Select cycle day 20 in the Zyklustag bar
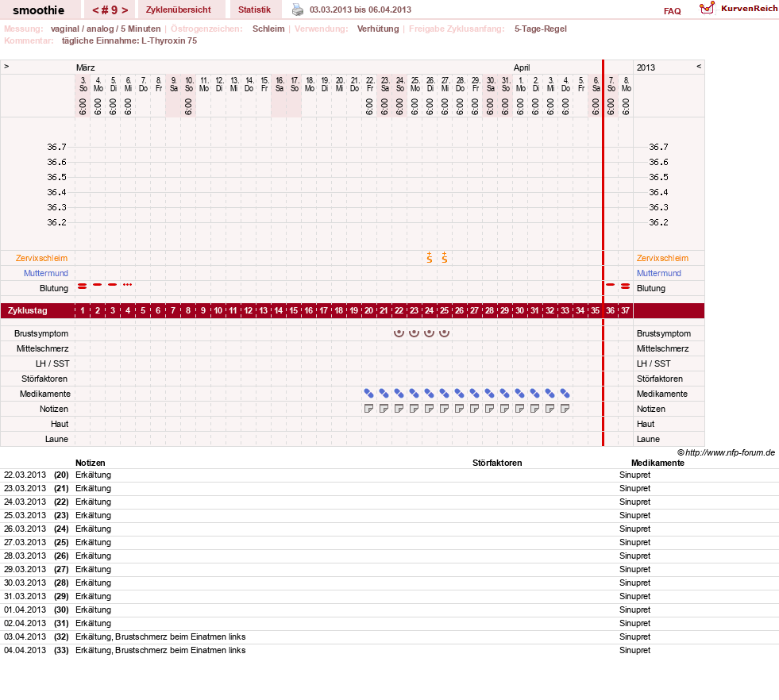The height and width of the screenshot is (700, 779). (x=368, y=311)
